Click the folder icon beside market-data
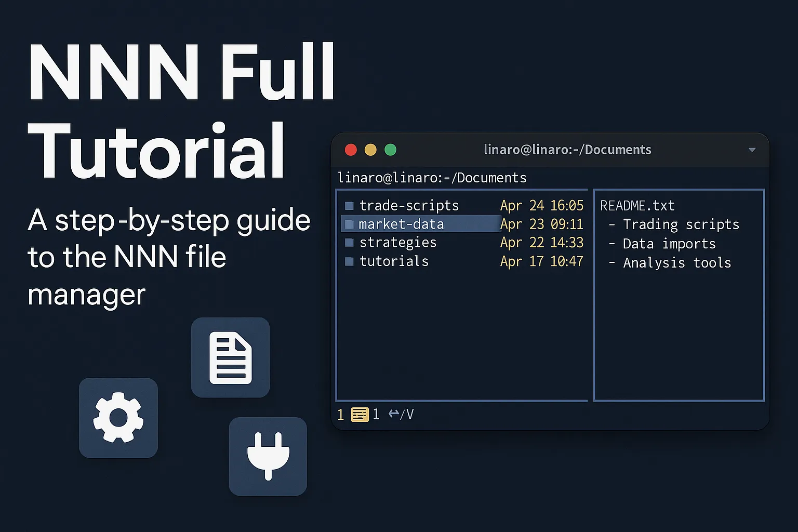The width and height of the screenshot is (798, 532). tap(349, 224)
